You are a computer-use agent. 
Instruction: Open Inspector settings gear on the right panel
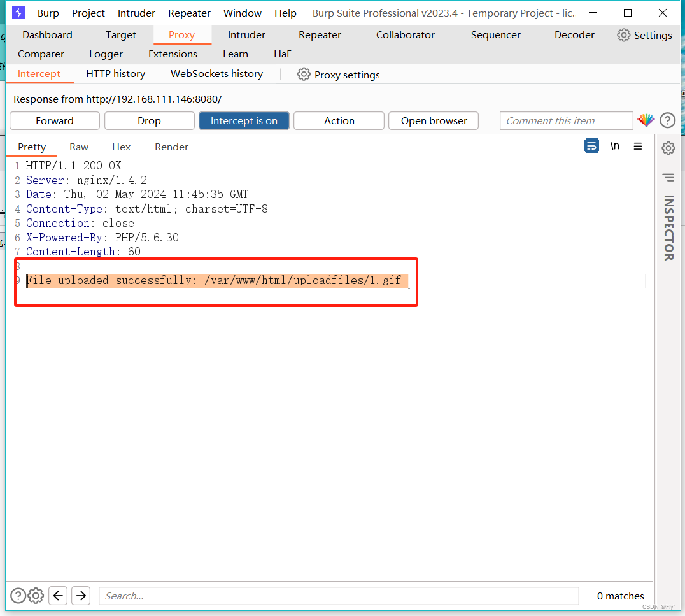pyautogui.click(x=668, y=148)
